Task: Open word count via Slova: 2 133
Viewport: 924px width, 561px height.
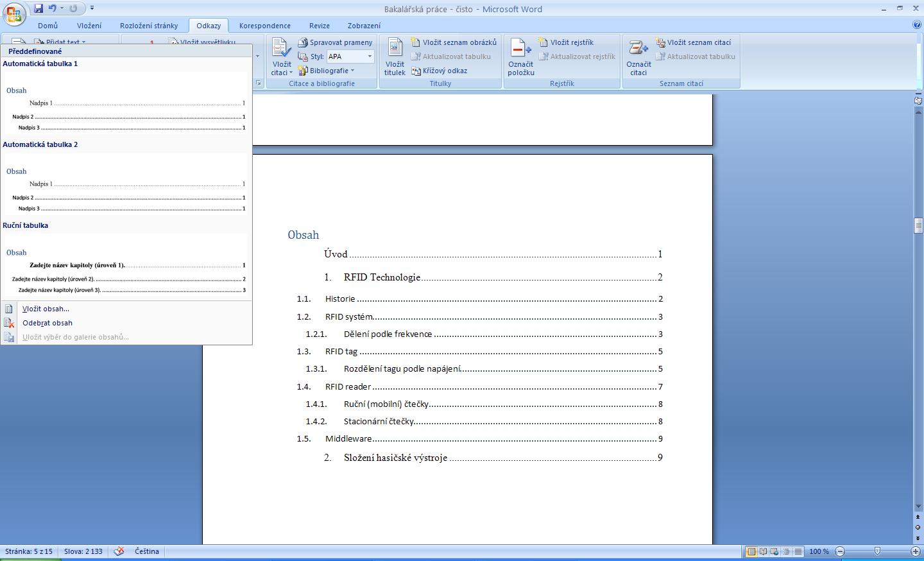Action: (83, 551)
